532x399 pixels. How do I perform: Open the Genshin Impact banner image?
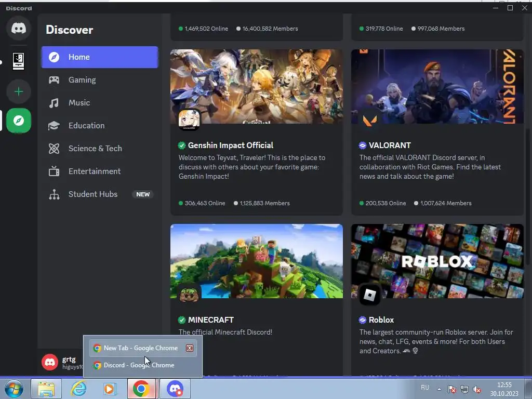coord(257,87)
